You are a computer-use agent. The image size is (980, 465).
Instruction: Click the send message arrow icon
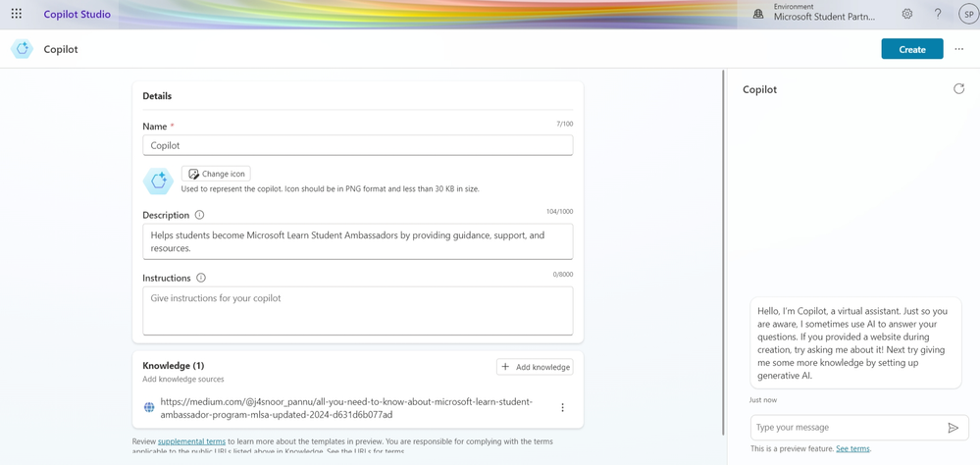pos(954,428)
